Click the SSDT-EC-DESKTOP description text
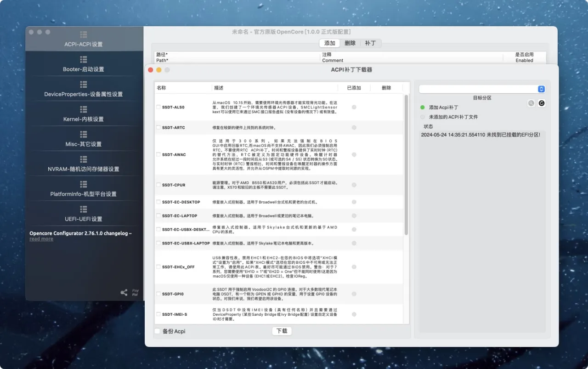The image size is (588, 369). click(x=265, y=202)
